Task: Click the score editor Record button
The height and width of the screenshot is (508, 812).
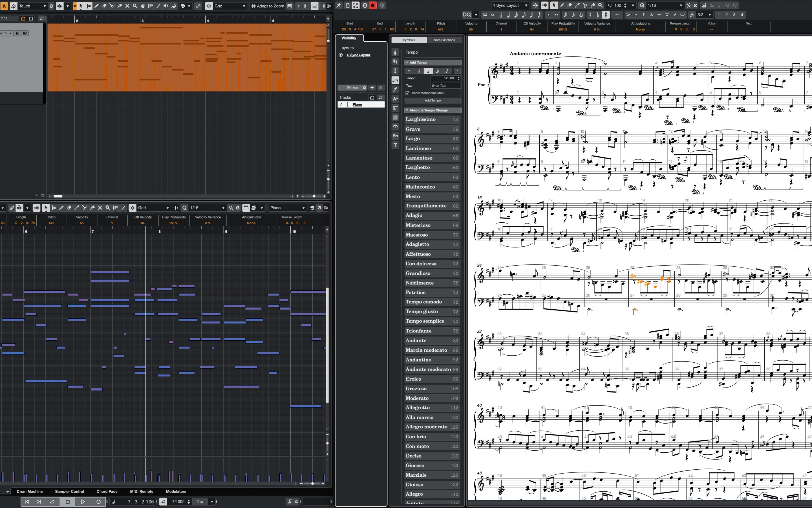Action: (373, 5)
